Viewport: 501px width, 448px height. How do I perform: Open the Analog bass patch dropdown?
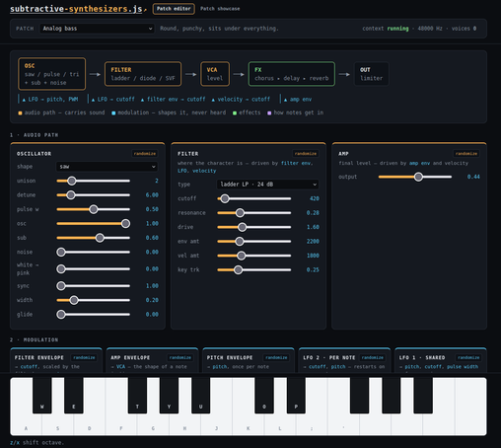(97, 29)
